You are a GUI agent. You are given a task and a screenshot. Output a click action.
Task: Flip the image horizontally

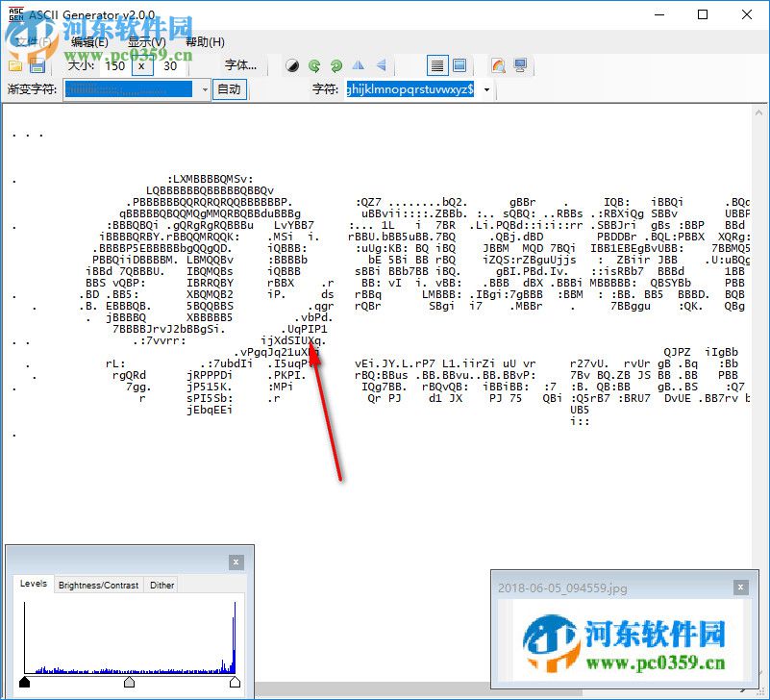359,66
